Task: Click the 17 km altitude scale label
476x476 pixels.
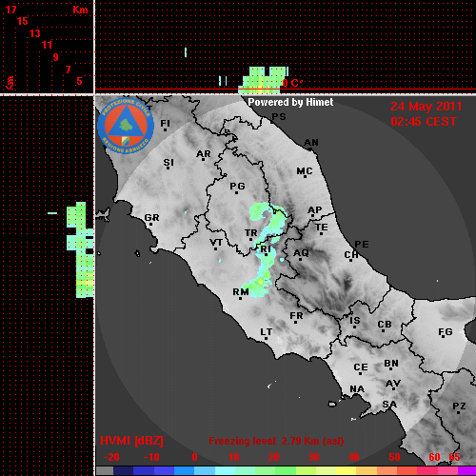Action: (10, 10)
